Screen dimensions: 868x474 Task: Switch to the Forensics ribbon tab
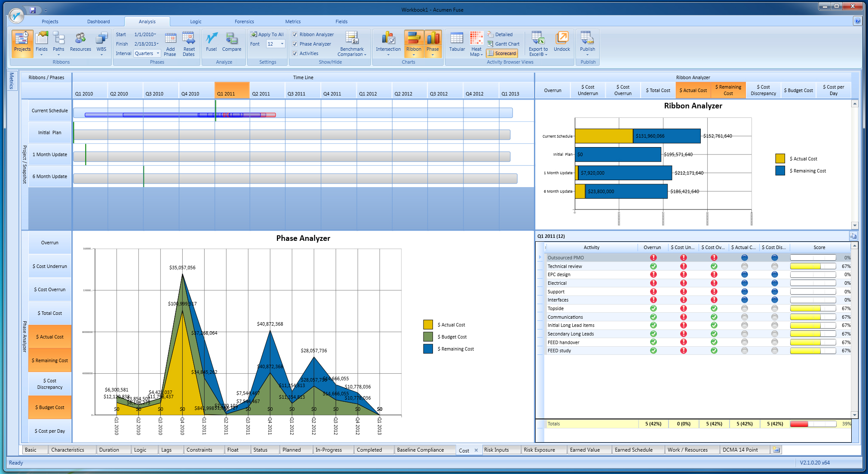click(244, 22)
